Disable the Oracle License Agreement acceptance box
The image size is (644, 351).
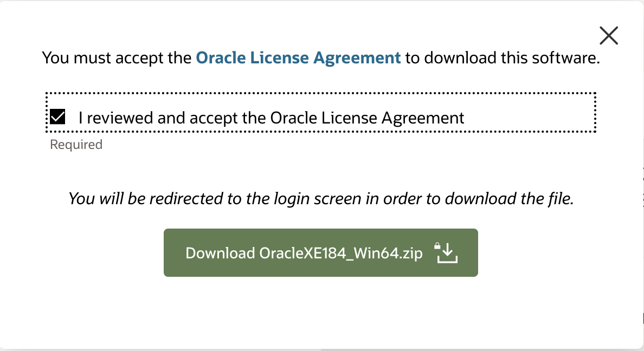[x=57, y=115]
